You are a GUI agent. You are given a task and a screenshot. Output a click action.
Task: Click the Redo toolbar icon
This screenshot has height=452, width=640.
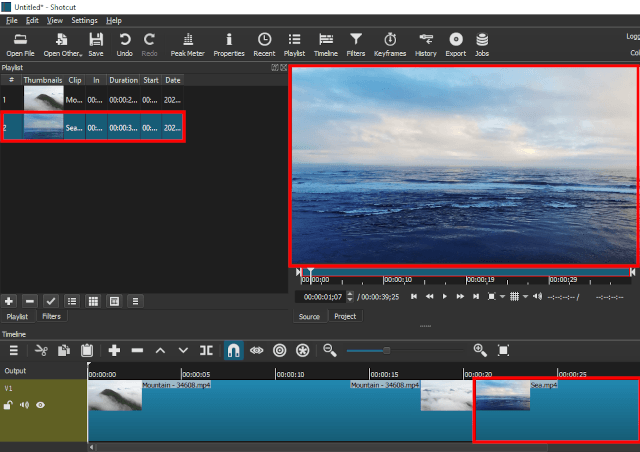149,45
